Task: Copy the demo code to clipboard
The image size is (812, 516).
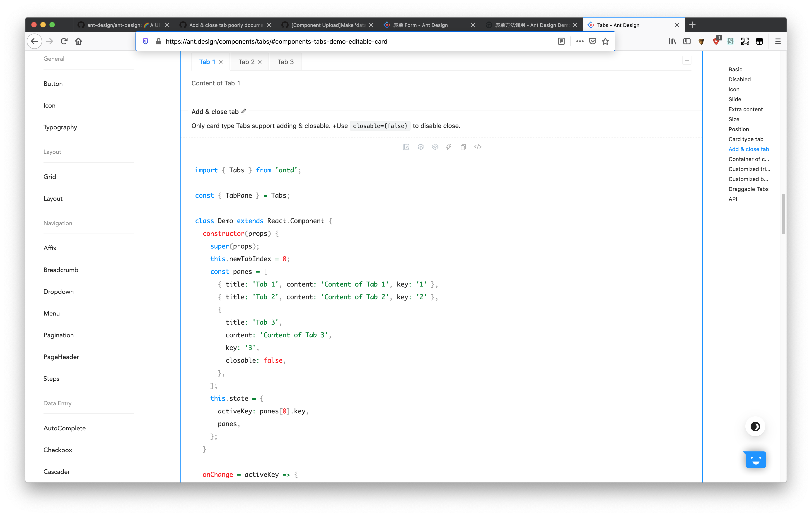Action: coord(463,147)
